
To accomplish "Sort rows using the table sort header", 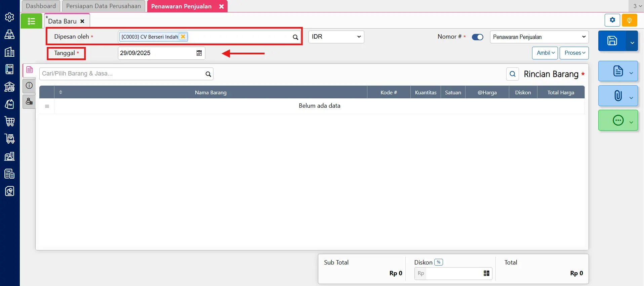I will click(61, 92).
